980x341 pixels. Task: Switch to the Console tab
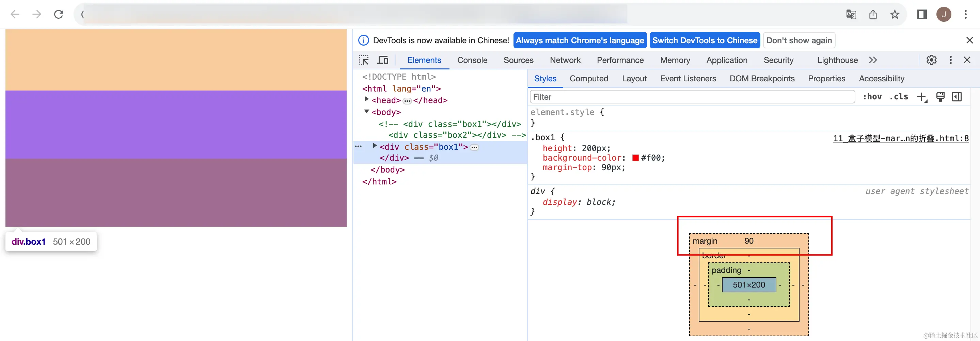(472, 60)
